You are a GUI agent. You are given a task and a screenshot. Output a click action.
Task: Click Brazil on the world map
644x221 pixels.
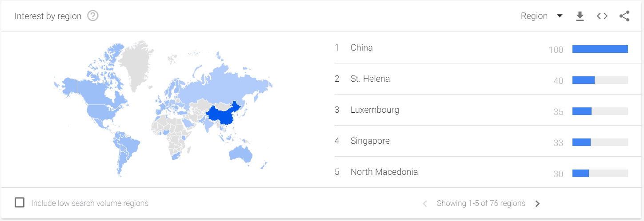[129, 144]
